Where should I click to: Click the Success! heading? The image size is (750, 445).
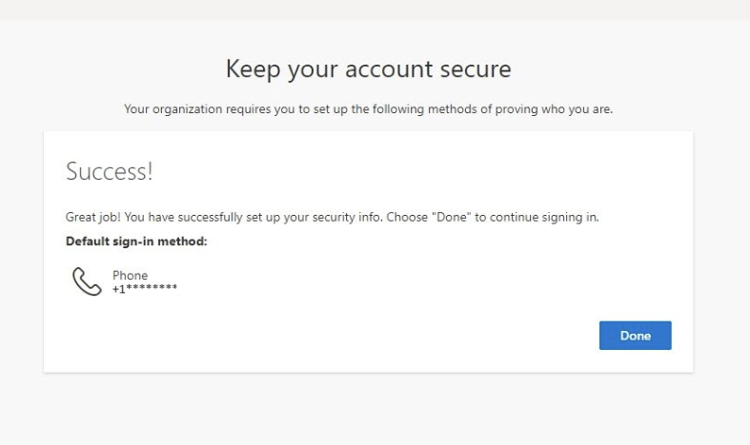click(109, 171)
